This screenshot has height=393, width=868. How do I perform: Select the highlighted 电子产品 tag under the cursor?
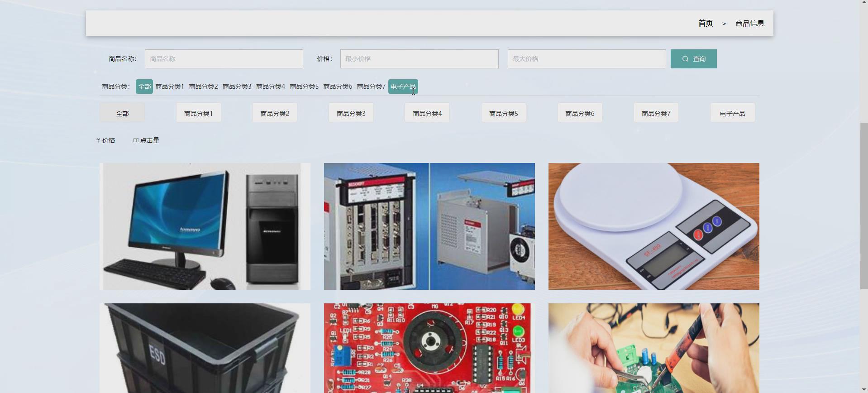click(403, 86)
